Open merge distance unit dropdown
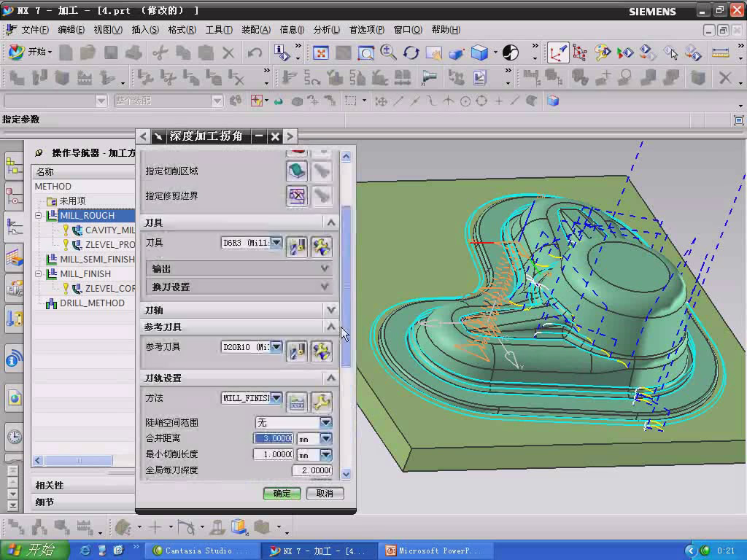747x560 pixels. click(326, 438)
